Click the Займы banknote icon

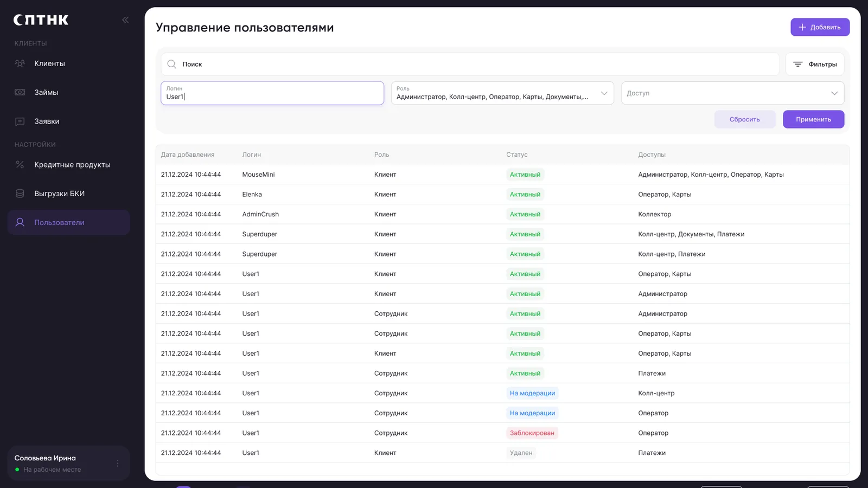[20, 92]
